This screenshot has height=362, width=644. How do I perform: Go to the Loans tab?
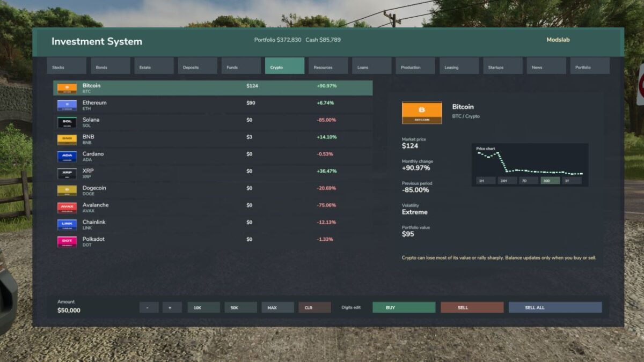pos(371,66)
